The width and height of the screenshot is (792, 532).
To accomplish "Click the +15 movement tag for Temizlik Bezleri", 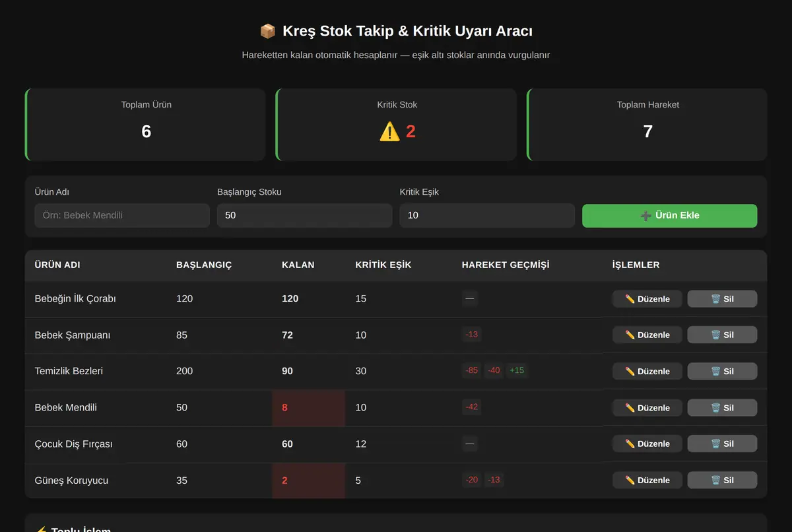I will [517, 371].
